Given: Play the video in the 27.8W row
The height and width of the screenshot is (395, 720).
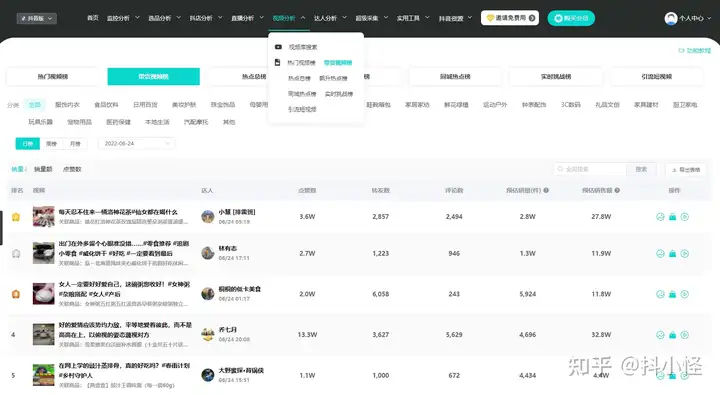Looking at the screenshot, I should [685, 217].
